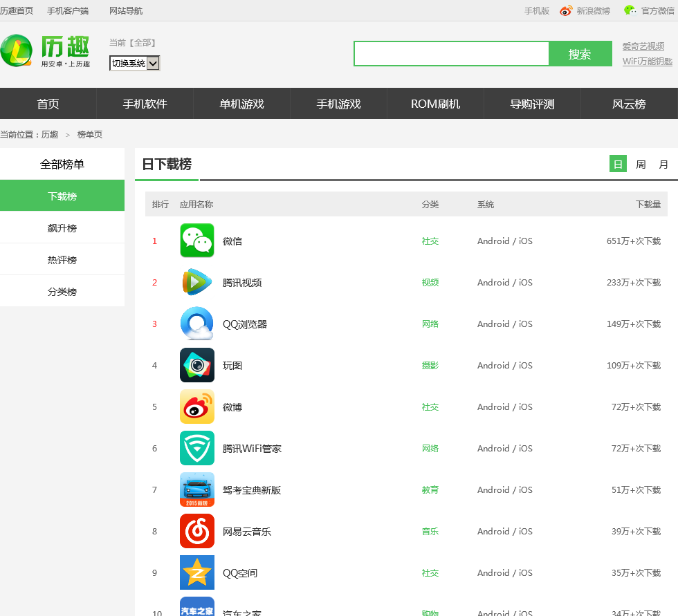The image size is (678, 616).
Task: Open the 首页 nav menu
Action: tap(48, 104)
